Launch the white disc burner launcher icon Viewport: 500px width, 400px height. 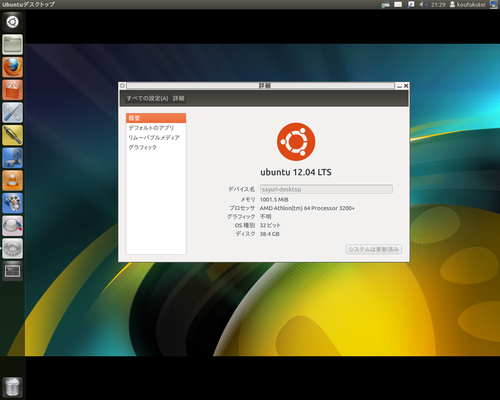click(x=12, y=226)
